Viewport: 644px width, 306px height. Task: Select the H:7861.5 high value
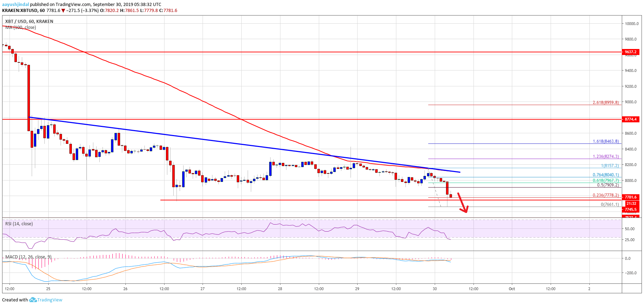click(x=129, y=11)
